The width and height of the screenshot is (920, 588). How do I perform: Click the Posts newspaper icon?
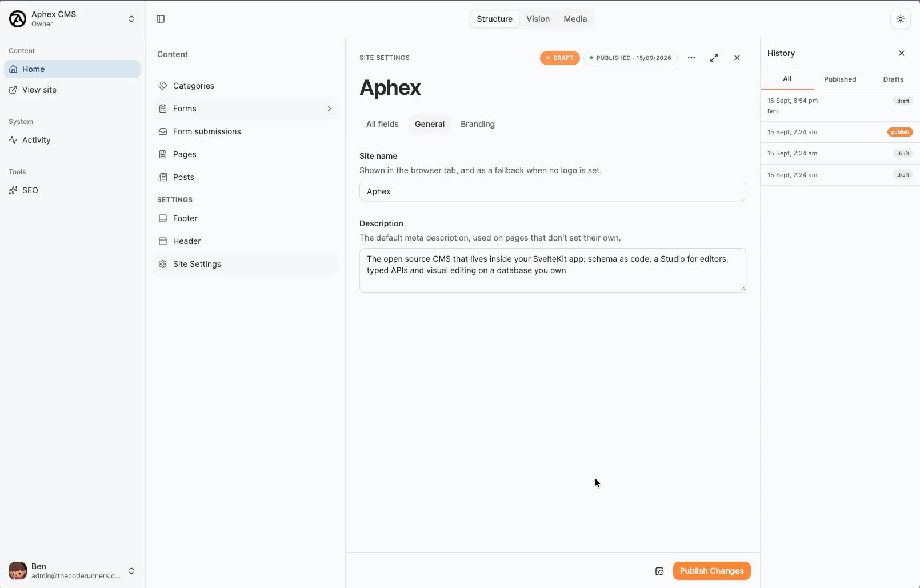163,177
